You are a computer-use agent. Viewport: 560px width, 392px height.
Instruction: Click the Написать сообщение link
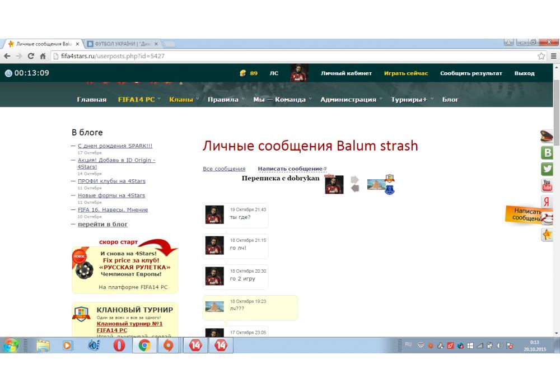tap(290, 169)
